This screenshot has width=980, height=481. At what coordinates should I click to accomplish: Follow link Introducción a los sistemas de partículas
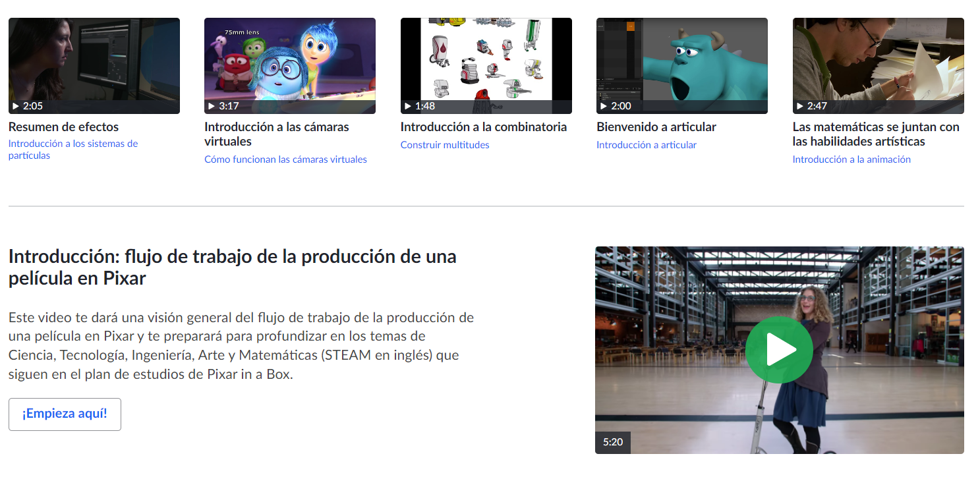coord(73,150)
